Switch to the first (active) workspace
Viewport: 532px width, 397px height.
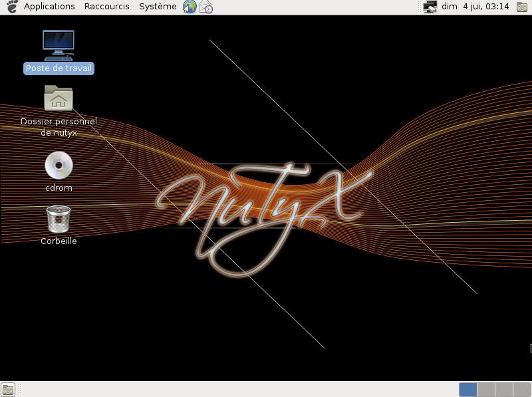[x=468, y=390]
